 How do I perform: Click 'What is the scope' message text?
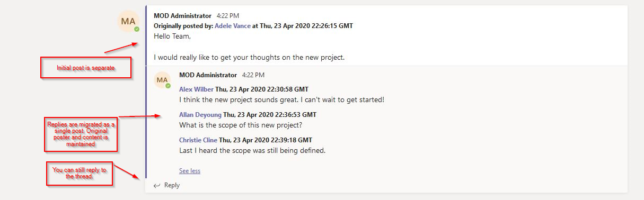242,125
